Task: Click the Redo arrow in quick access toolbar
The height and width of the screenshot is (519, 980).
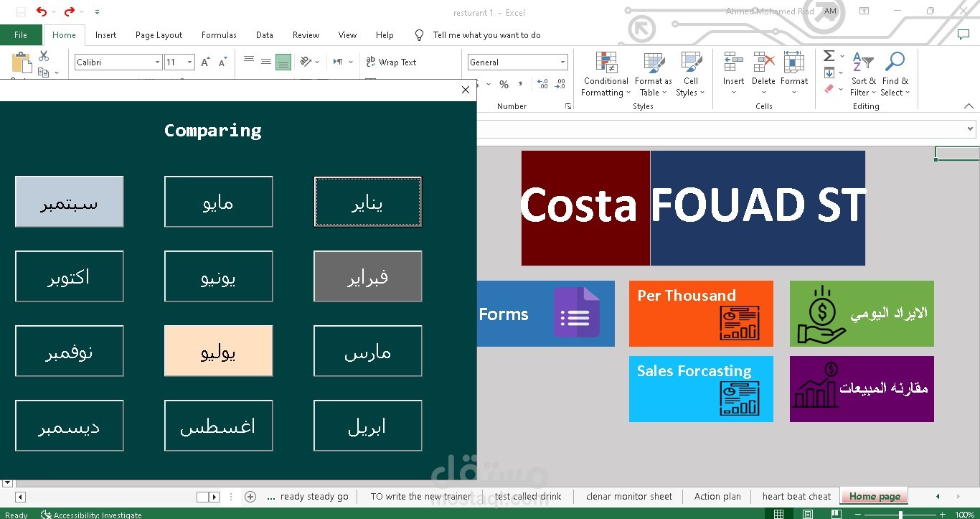Action: point(70,11)
